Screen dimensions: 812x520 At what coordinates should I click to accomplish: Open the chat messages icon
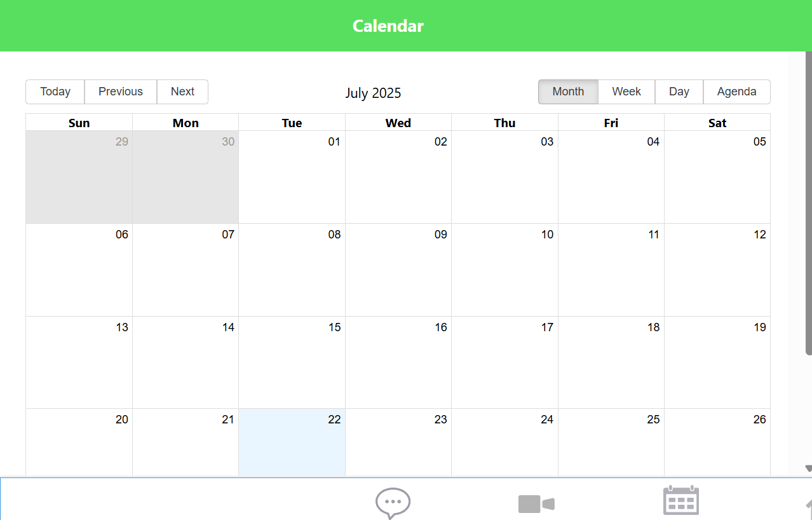[x=393, y=502]
